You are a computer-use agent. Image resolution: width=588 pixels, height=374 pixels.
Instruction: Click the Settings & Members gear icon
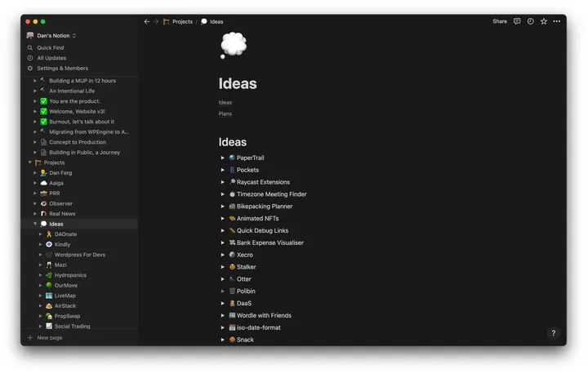coord(30,69)
